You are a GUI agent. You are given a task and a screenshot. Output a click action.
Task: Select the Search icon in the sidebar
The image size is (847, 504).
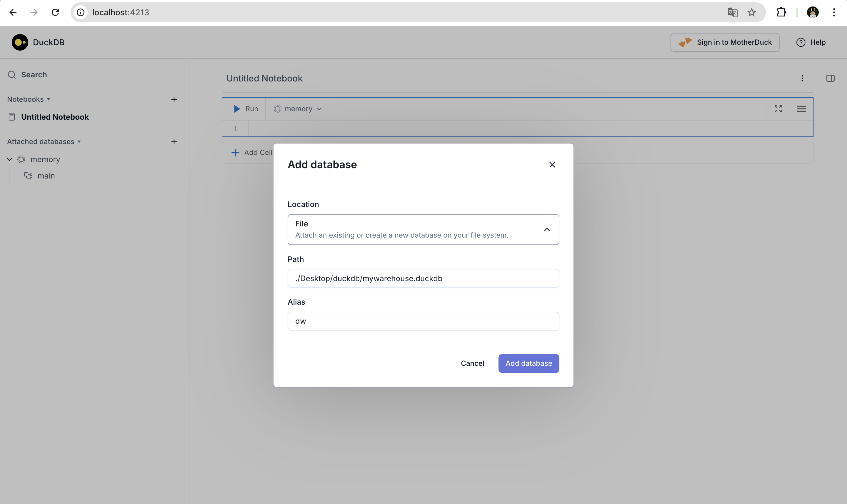click(11, 74)
